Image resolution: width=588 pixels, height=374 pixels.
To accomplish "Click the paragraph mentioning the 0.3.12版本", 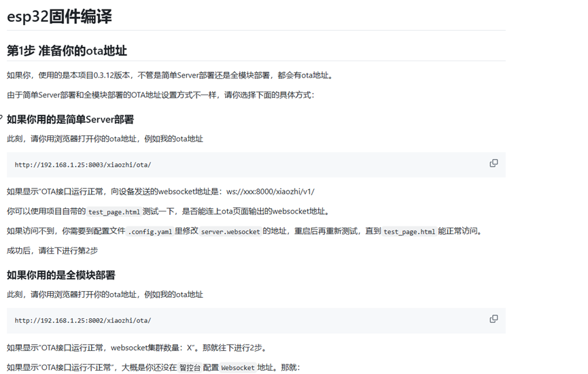I will [170, 75].
